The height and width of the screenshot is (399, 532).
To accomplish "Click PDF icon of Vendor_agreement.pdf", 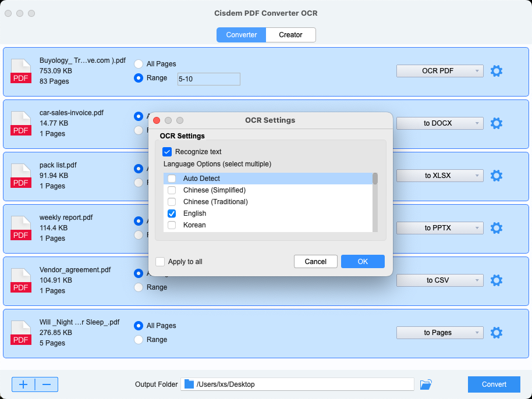I will [21, 281].
